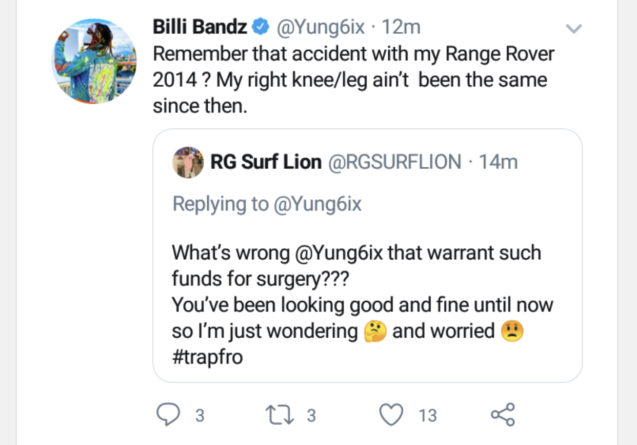Click RG Surf Lion's small avatar

tap(188, 161)
